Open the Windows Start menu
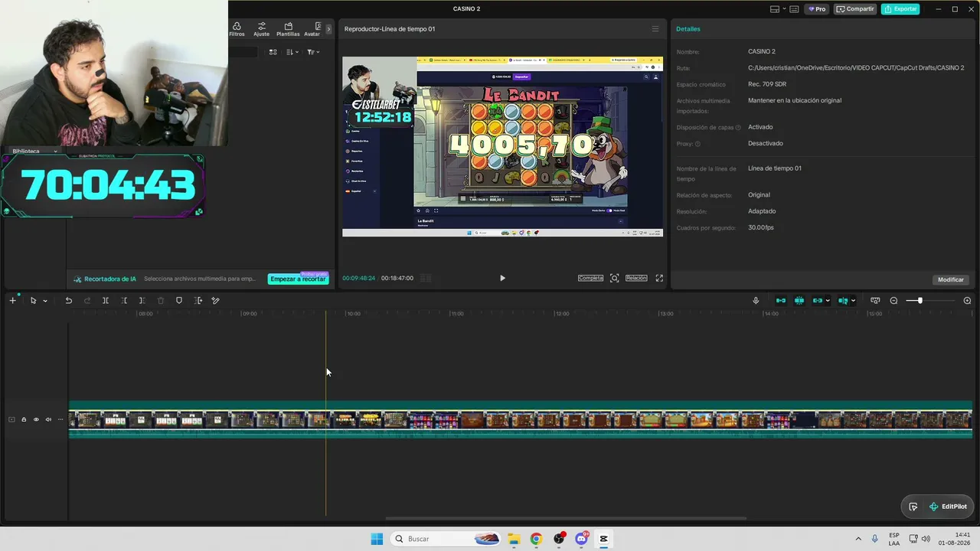 pos(377,539)
